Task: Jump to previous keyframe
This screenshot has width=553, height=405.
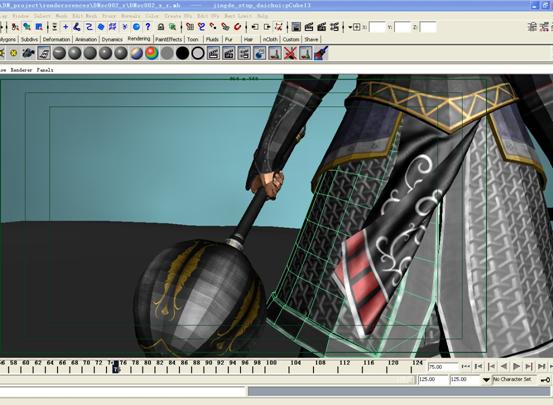Action: point(491,367)
